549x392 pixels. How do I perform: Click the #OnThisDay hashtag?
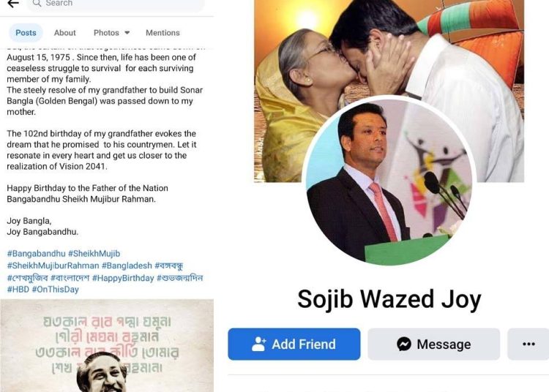(56, 290)
